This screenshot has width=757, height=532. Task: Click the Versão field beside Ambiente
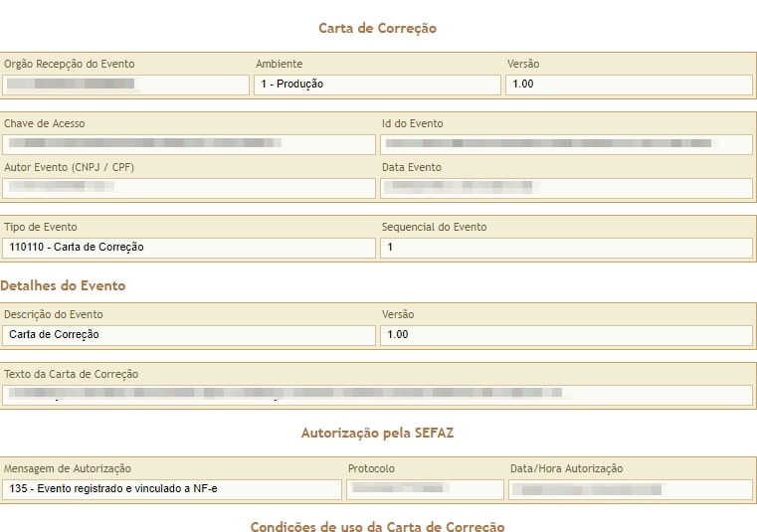coord(629,85)
